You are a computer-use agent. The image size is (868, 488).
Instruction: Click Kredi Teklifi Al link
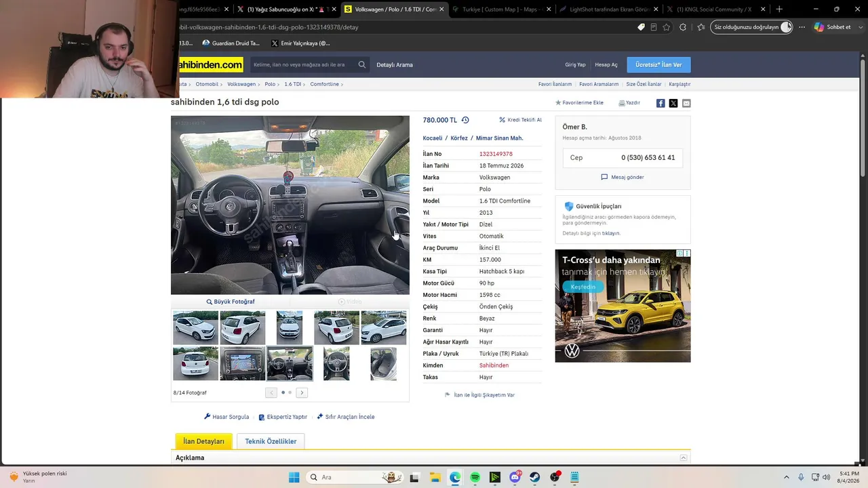pos(521,120)
